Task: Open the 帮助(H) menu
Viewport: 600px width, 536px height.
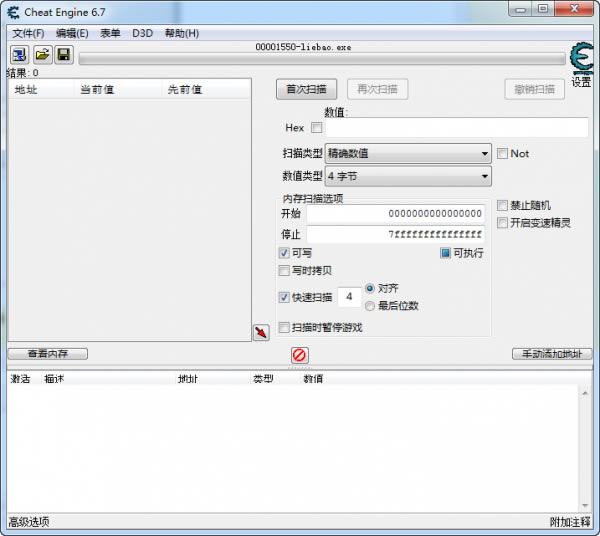Action: coord(182,33)
